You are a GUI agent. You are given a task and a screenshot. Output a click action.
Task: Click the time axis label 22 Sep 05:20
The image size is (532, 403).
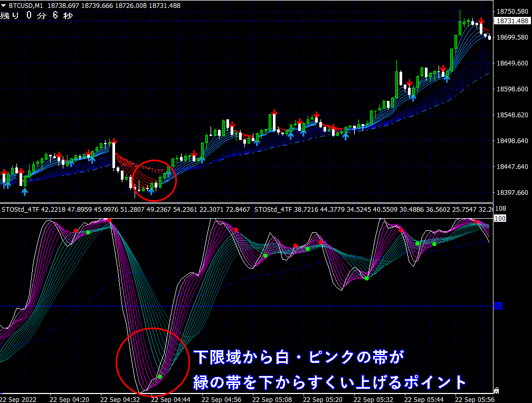(322, 399)
